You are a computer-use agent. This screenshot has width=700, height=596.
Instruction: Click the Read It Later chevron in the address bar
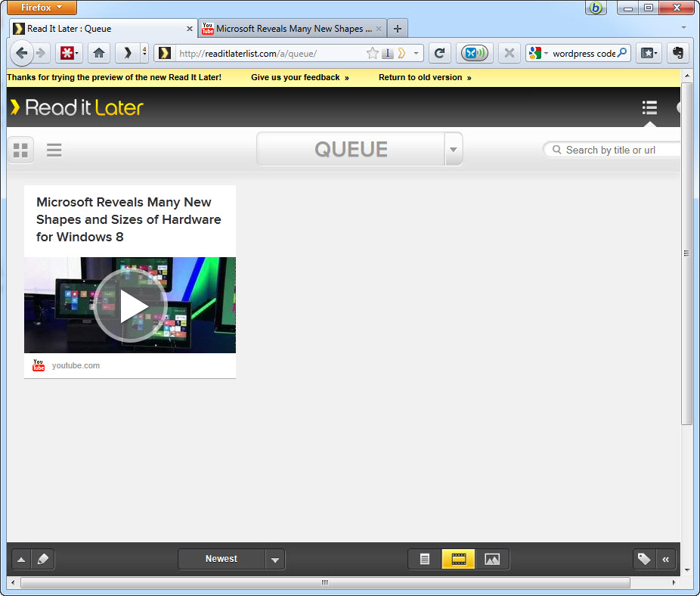click(x=401, y=54)
